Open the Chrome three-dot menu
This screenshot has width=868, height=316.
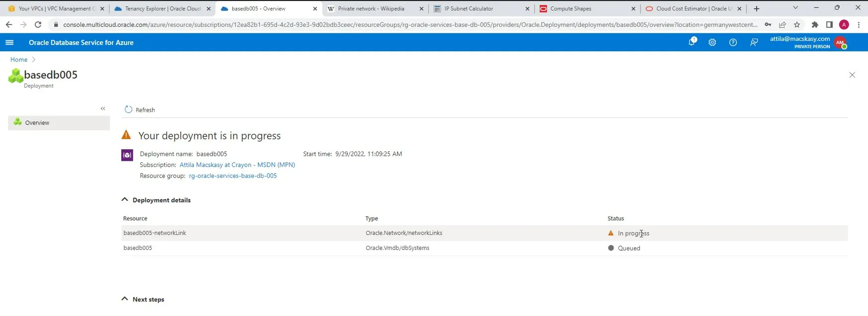click(x=859, y=24)
